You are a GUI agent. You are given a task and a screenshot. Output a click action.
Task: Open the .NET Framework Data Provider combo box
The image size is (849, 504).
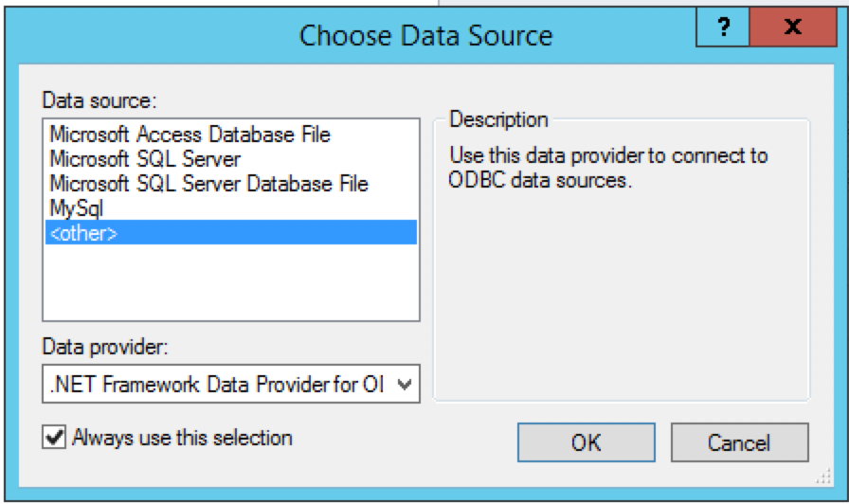point(231,384)
